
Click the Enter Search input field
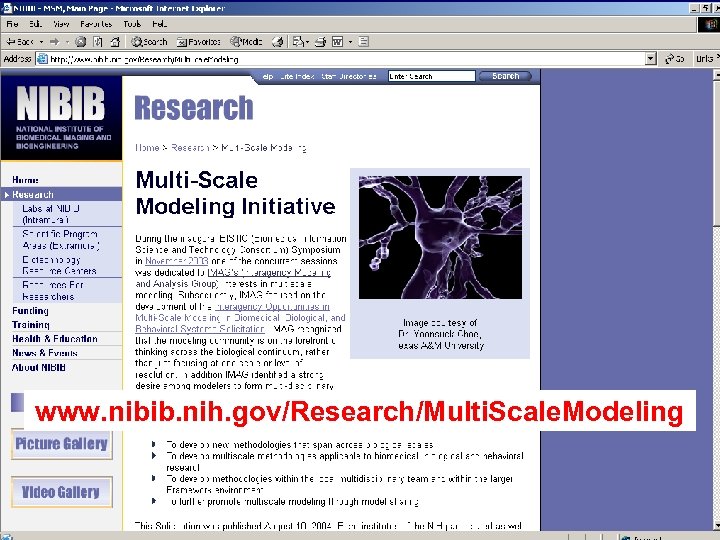[431, 76]
